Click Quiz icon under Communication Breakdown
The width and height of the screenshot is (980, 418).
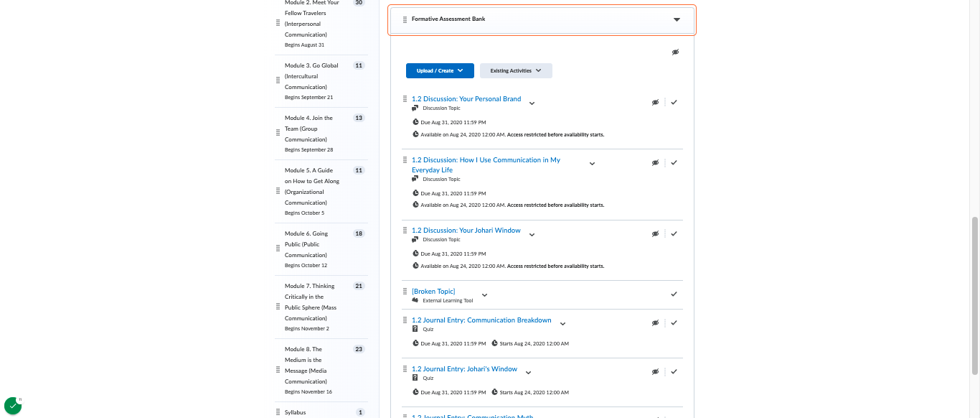point(415,329)
